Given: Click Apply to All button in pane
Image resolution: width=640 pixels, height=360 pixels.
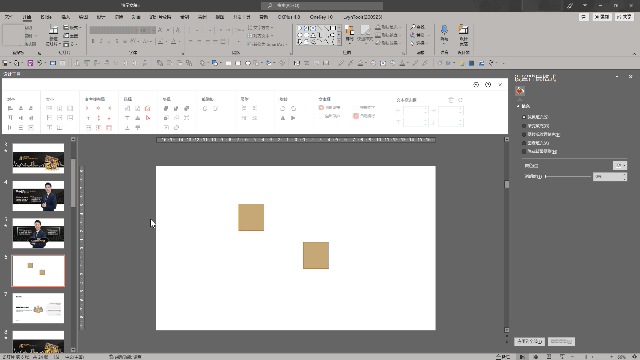Looking at the screenshot, I should tap(529, 341).
